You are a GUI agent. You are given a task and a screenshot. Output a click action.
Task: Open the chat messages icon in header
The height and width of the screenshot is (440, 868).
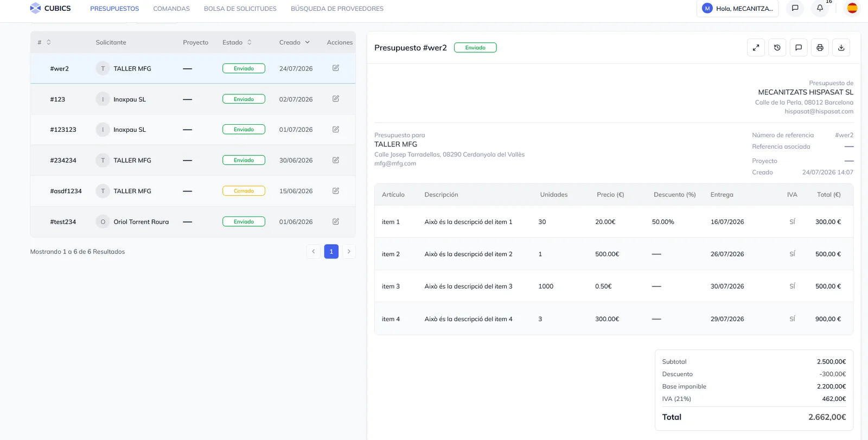click(795, 8)
